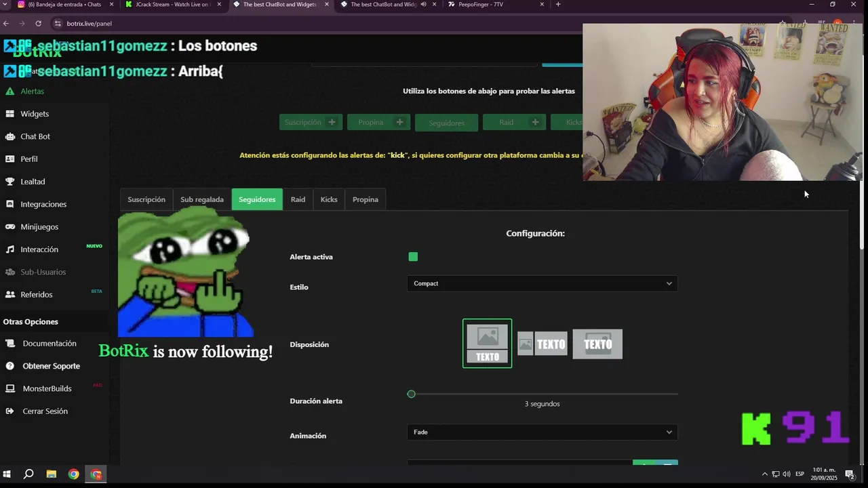868x488 pixels.
Task: Open Integraciones in the sidebar
Action: [43, 204]
